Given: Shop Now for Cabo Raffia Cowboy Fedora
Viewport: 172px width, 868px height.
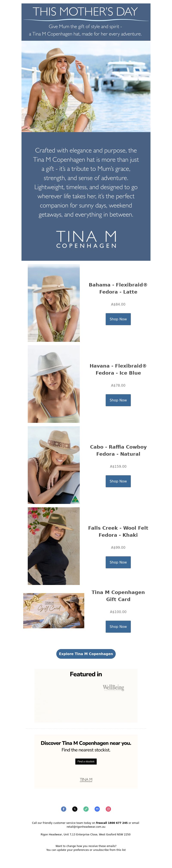Looking at the screenshot, I should (x=118, y=481).
